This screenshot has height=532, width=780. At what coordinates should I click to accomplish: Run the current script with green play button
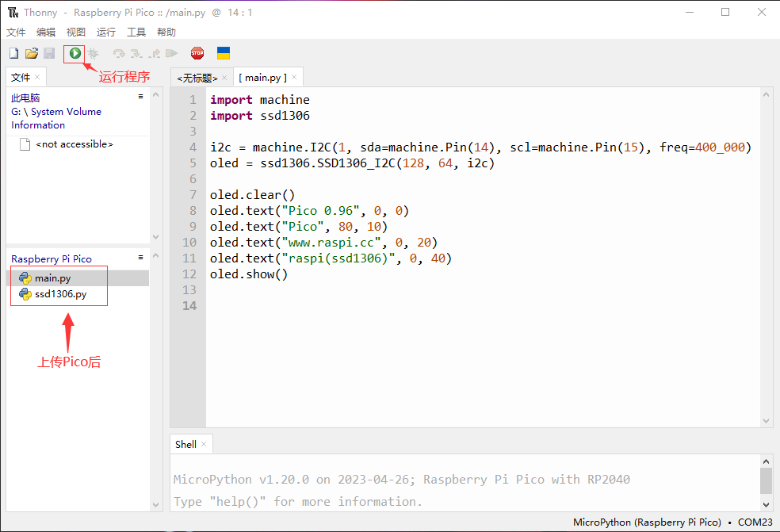(x=75, y=53)
